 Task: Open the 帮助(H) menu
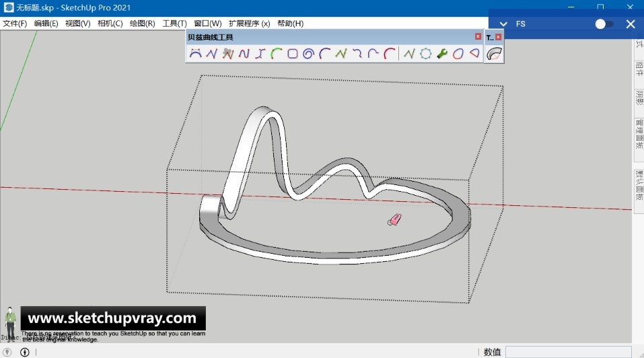point(291,24)
